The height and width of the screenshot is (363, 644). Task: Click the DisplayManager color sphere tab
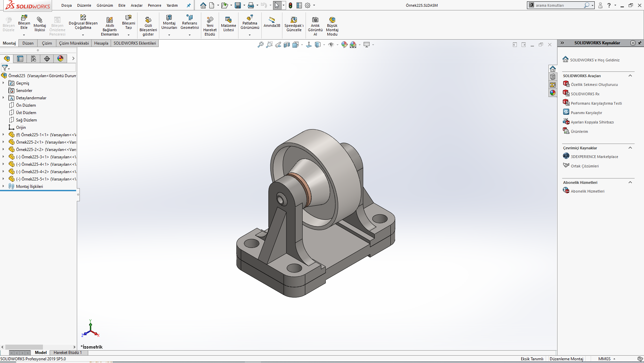coord(60,59)
